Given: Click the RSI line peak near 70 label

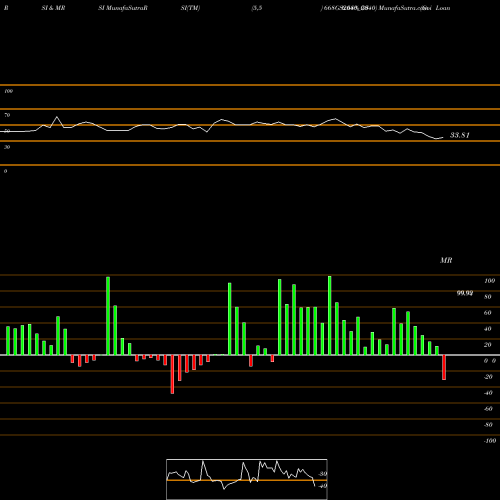Looking at the screenshot, I should (x=57, y=117).
